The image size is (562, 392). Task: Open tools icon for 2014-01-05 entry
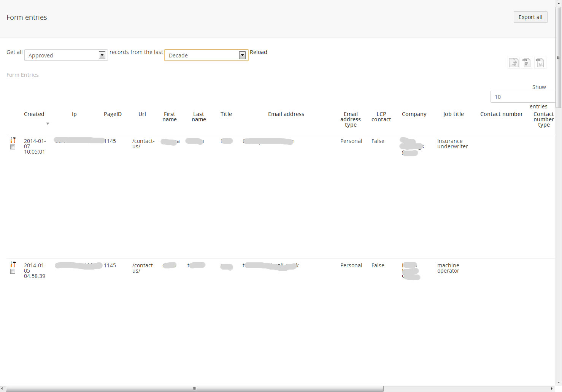(13, 265)
